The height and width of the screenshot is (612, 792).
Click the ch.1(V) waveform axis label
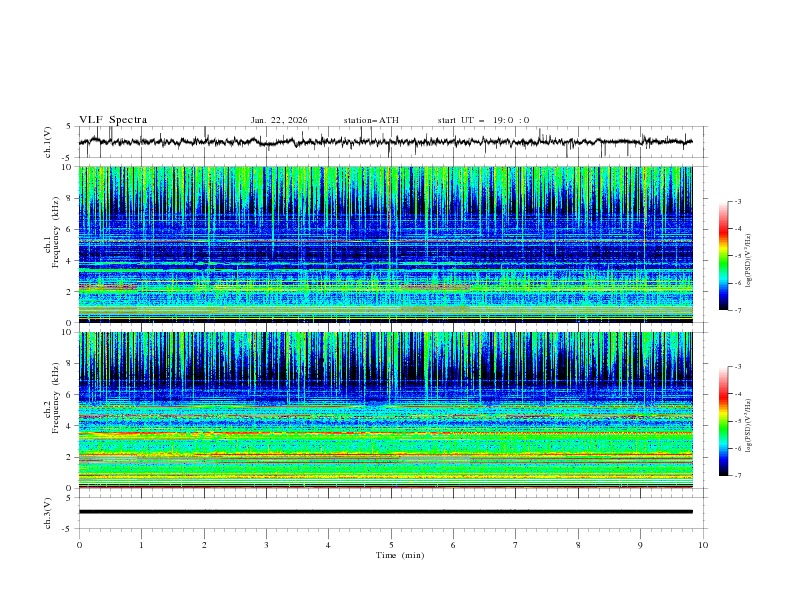click(x=48, y=142)
